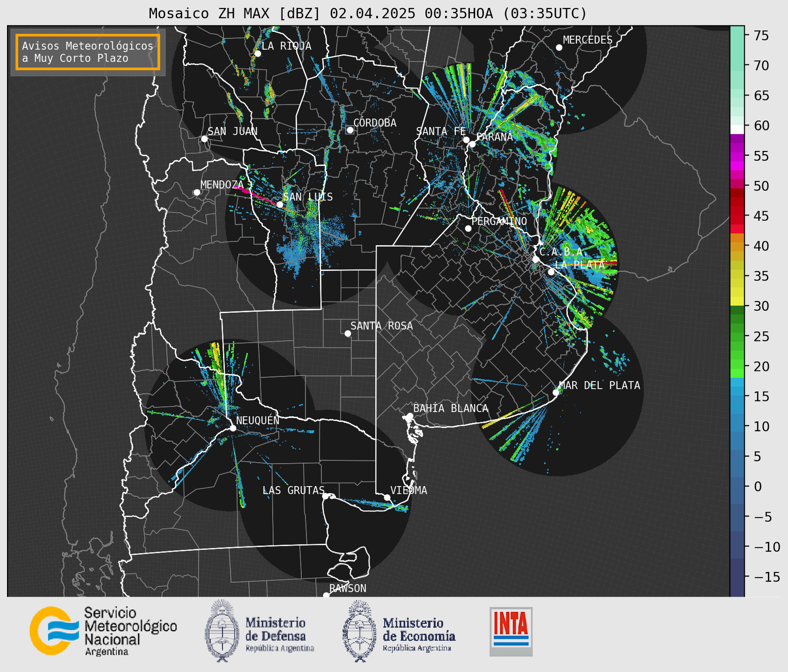The image size is (788, 672).
Task: Click the INTA logo
Action: point(511,631)
